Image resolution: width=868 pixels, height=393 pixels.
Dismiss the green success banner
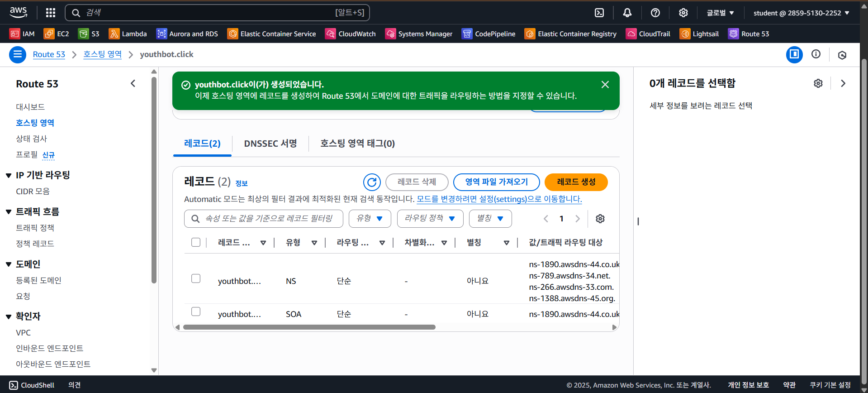(x=605, y=85)
